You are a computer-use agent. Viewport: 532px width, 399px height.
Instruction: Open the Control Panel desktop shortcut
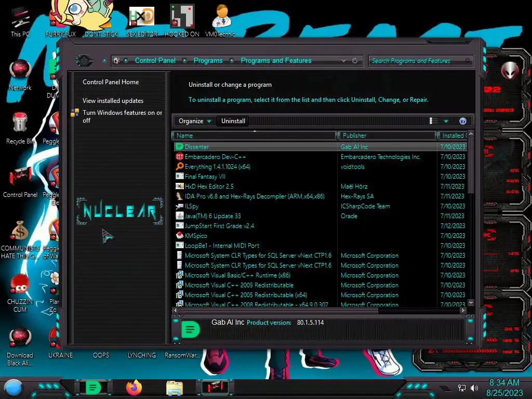point(20,182)
